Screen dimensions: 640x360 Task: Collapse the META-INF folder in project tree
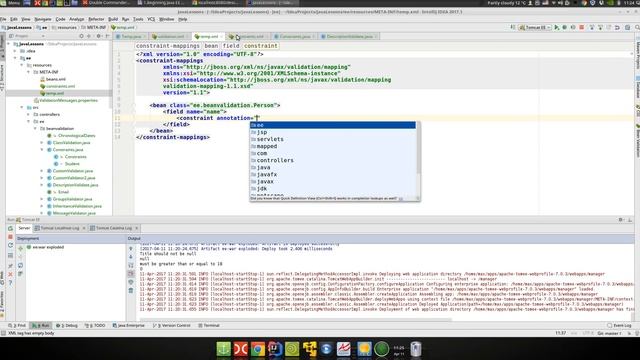pyautogui.click(x=29, y=72)
